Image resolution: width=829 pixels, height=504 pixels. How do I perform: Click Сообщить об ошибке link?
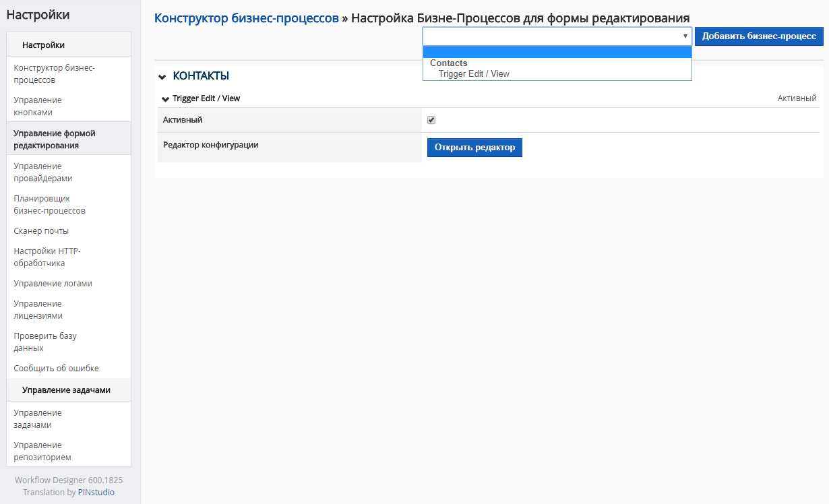pos(56,369)
